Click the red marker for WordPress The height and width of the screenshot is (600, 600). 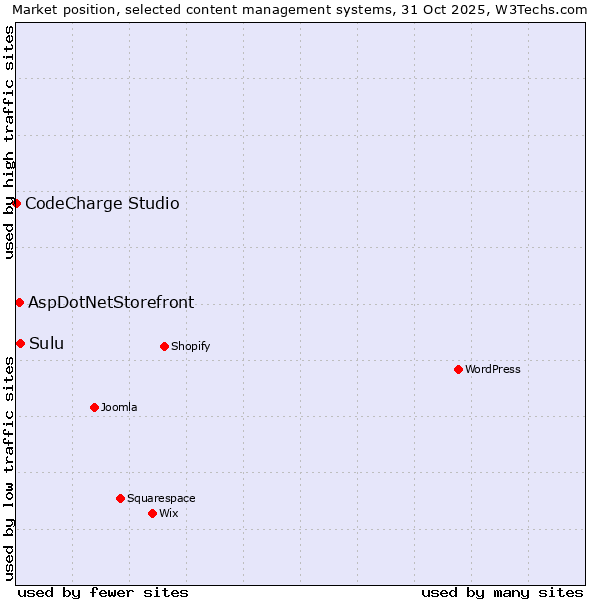458,369
